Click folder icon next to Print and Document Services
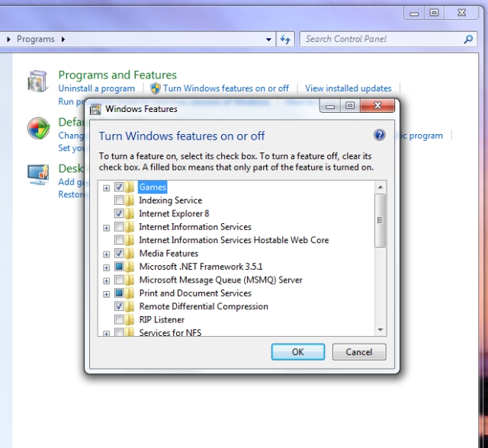 tap(129, 293)
